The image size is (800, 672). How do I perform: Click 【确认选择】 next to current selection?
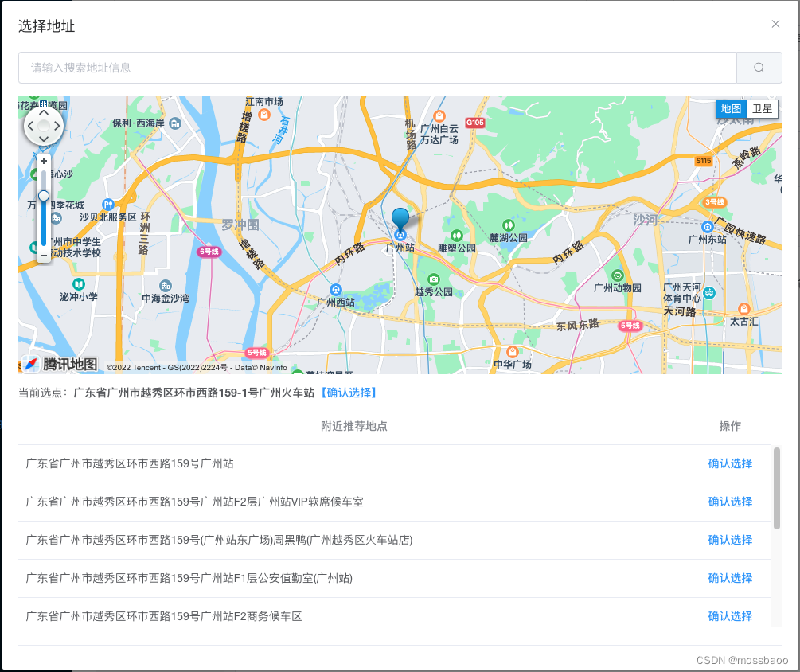(352, 392)
